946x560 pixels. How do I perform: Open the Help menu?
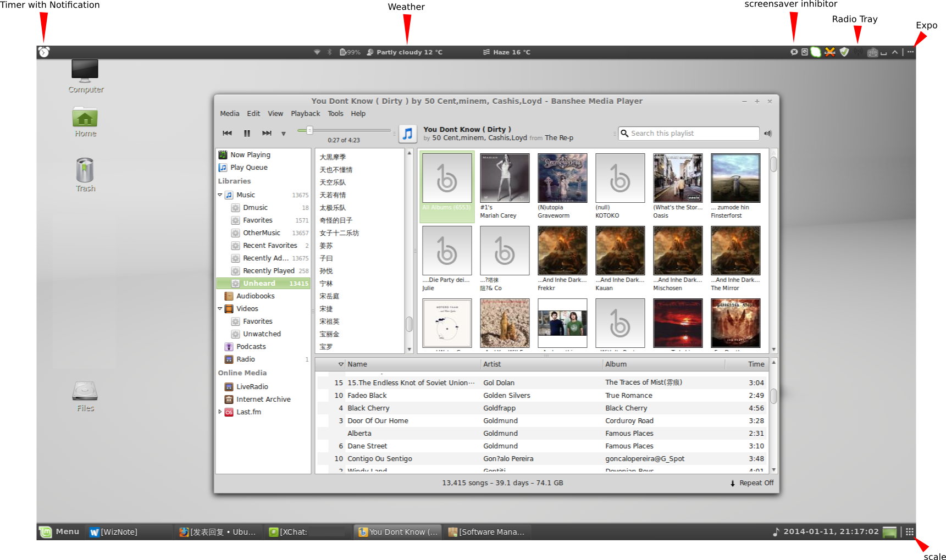358,114
